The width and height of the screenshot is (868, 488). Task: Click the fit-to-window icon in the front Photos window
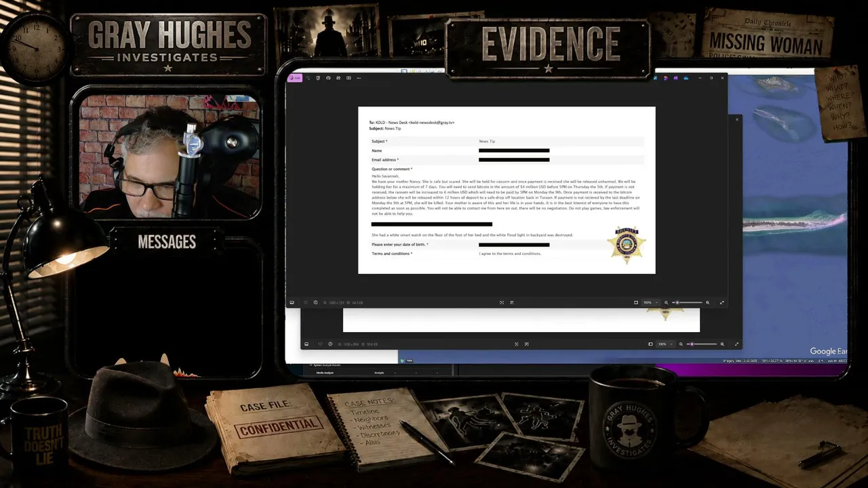pos(636,302)
